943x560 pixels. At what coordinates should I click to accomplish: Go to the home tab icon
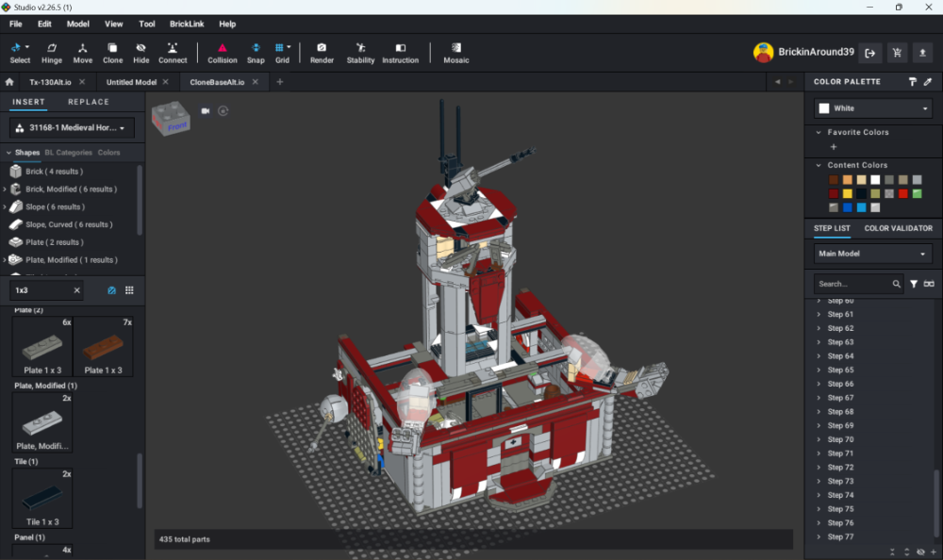pos(9,82)
